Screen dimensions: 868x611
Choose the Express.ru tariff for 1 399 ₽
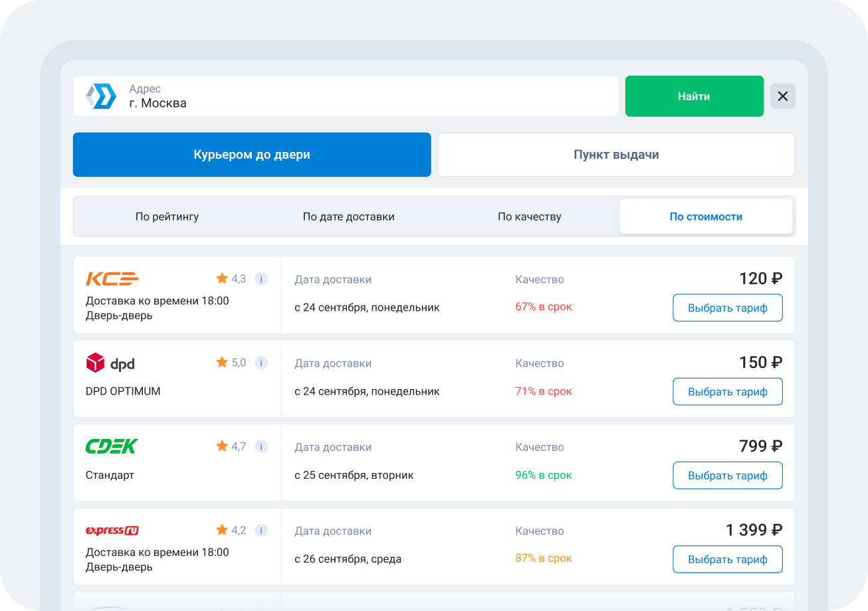(728, 559)
